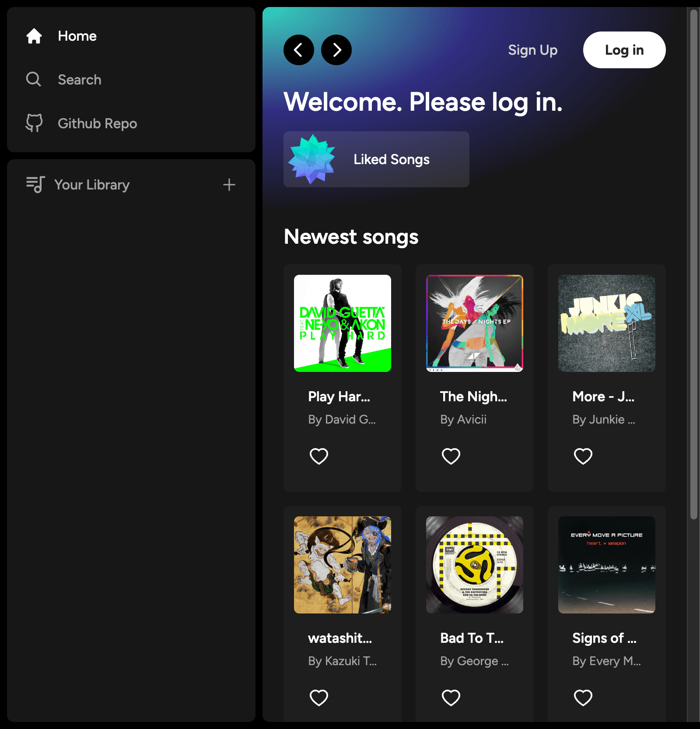The width and height of the screenshot is (700, 729).
Task: Select the watashit... song cover art
Action: [x=342, y=564]
